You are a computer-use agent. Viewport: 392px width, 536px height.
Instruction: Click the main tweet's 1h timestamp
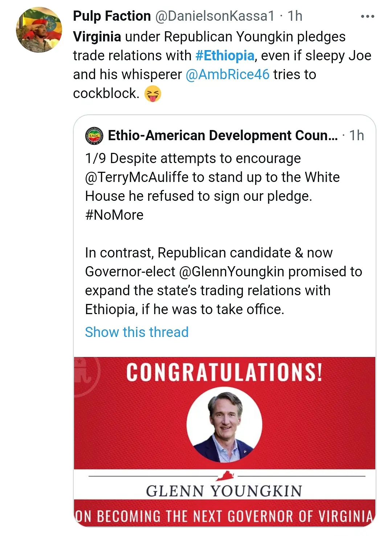point(295,16)
